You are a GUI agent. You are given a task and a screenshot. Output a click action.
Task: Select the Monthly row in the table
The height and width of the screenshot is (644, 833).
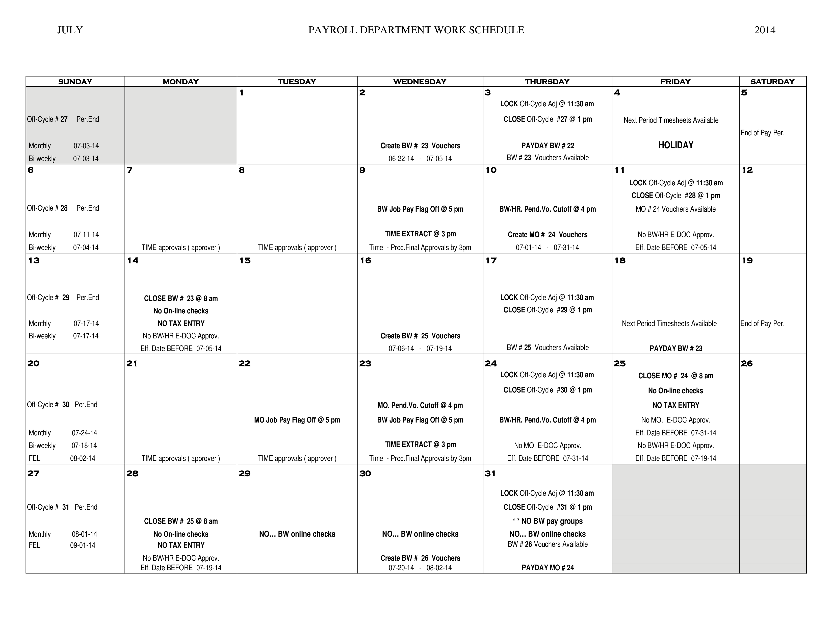pyautogui.click(x=61, y=145)
